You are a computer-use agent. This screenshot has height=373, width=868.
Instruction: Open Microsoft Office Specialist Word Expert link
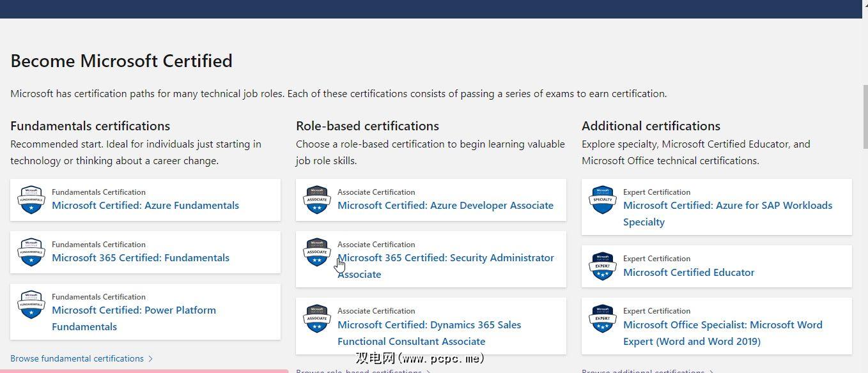click(722, 325)
